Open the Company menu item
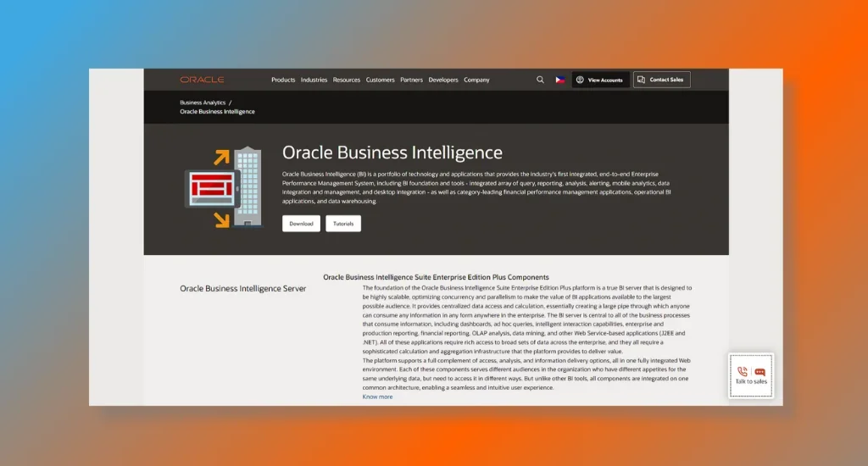 point(476,80)
